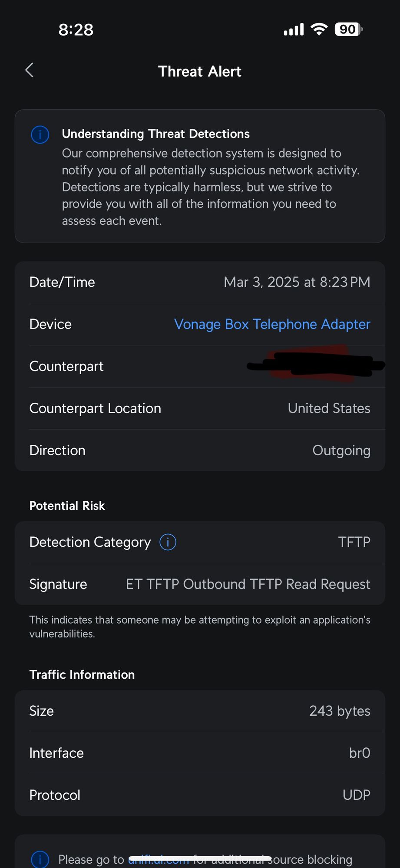Tap the Date/Time row value
Viewport: 400px width, 868px height.
(297, 282)
